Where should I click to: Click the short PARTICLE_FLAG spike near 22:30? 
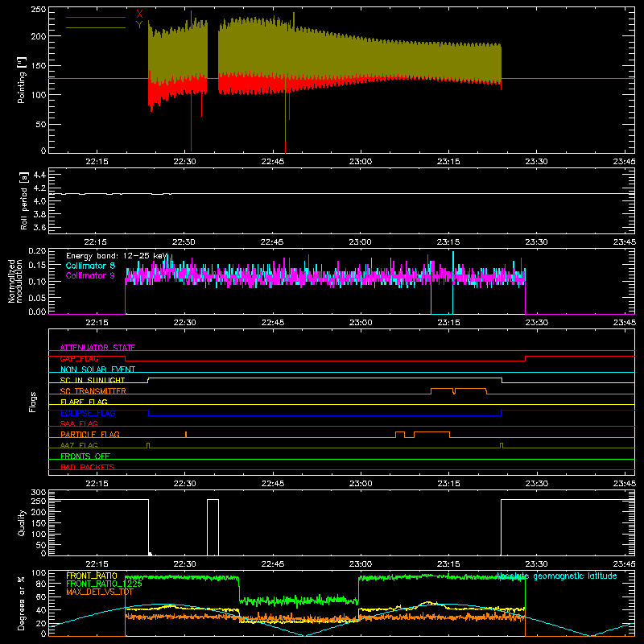click(x=186, y=435)
